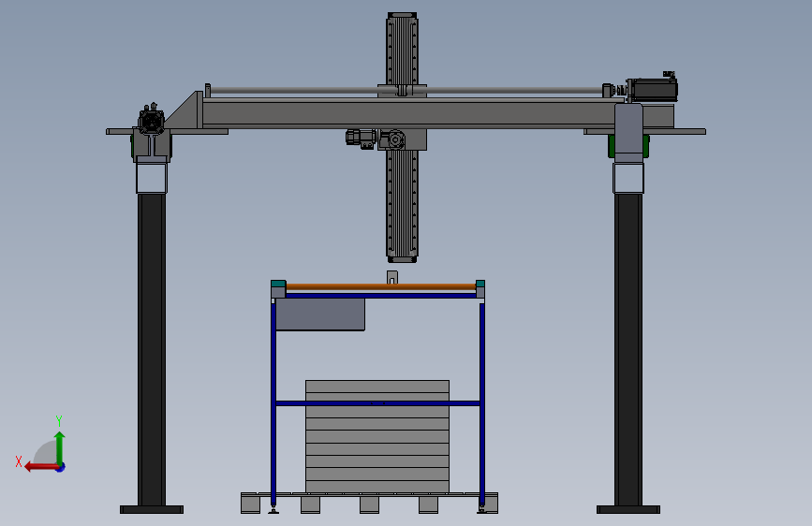Select the upper part of the vertical Z-axis mast

tap(402, 50)
